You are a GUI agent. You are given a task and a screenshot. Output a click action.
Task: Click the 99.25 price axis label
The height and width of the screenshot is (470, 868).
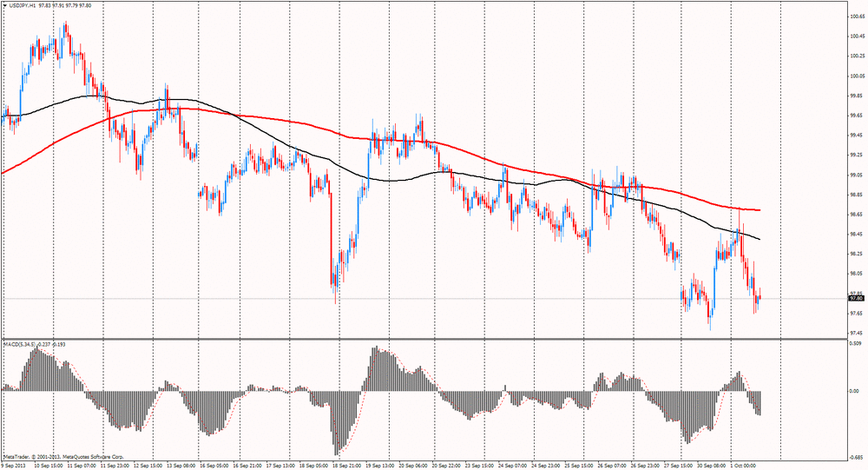coord(857,155)
